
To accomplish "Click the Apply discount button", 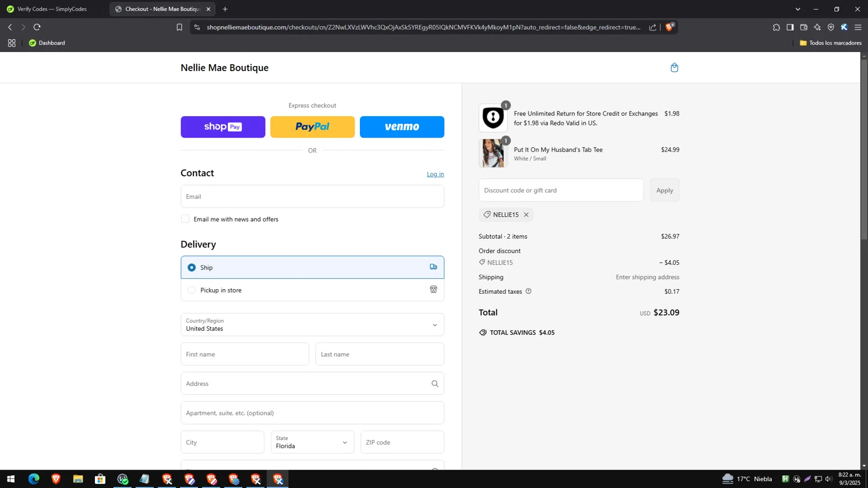I will (x=664, y=190).
